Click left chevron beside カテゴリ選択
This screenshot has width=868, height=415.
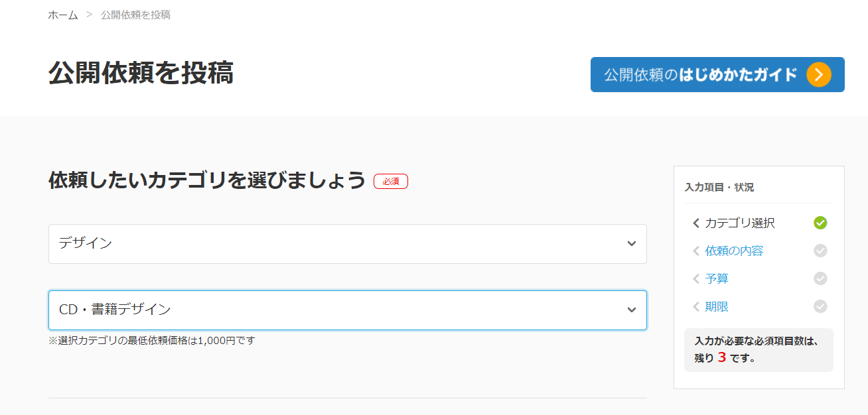[696, 223]
